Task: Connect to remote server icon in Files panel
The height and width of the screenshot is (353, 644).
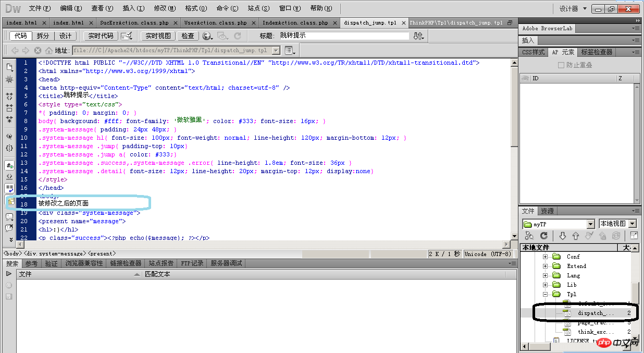Action: coord(529,236)
